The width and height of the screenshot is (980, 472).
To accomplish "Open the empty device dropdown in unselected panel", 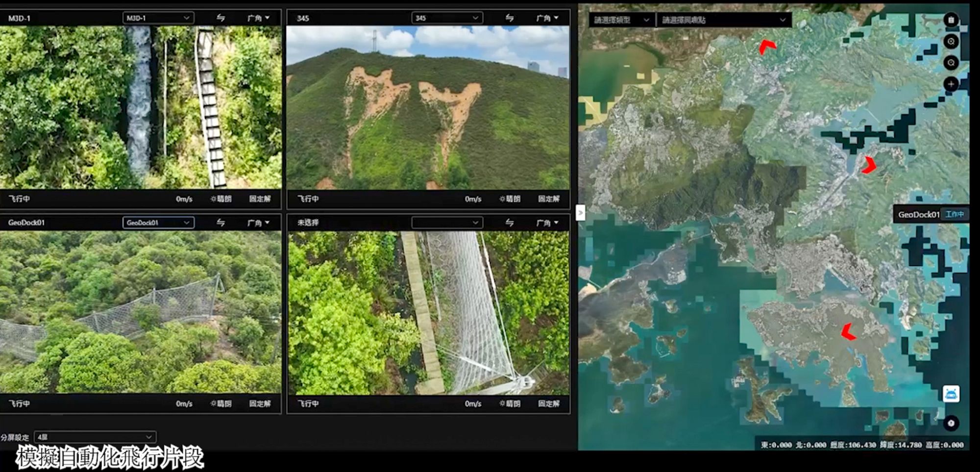I will click(x=447, y=223).
